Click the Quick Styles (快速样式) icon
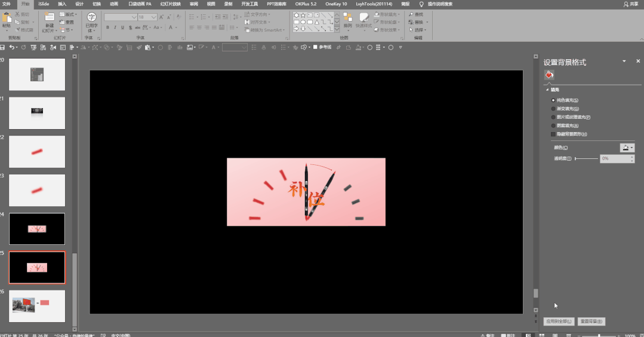 (x=363, y=18)
